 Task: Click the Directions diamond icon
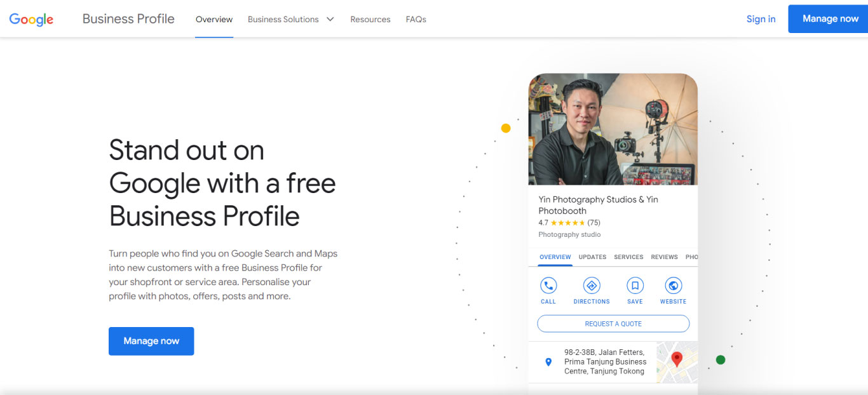[592, 285]
